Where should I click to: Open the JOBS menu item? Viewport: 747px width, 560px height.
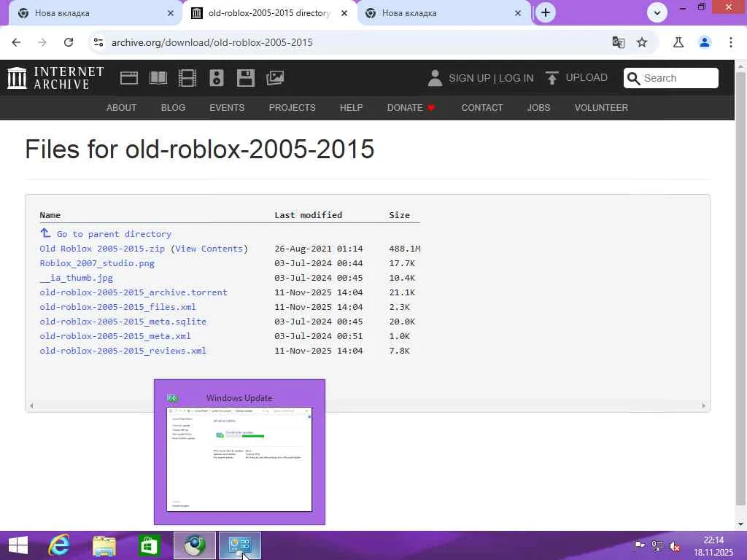538,108
